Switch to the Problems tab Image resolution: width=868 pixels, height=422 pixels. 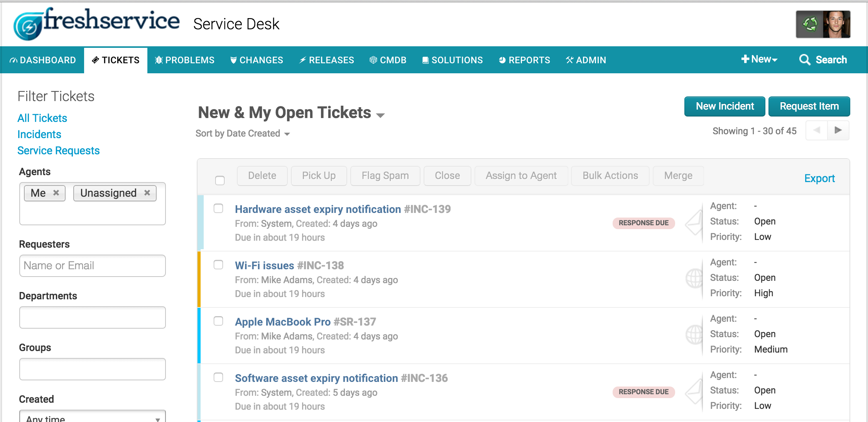[185, 60]
